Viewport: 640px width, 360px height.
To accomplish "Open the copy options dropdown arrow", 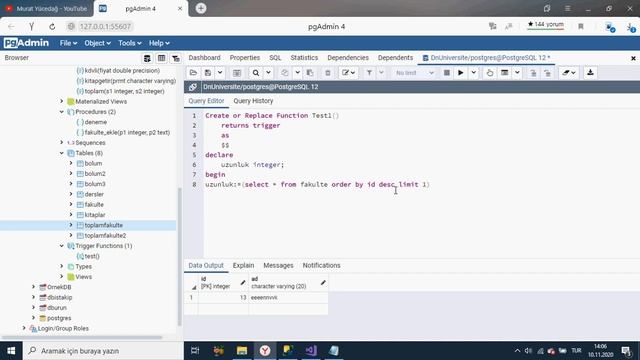I will (298, 73).
